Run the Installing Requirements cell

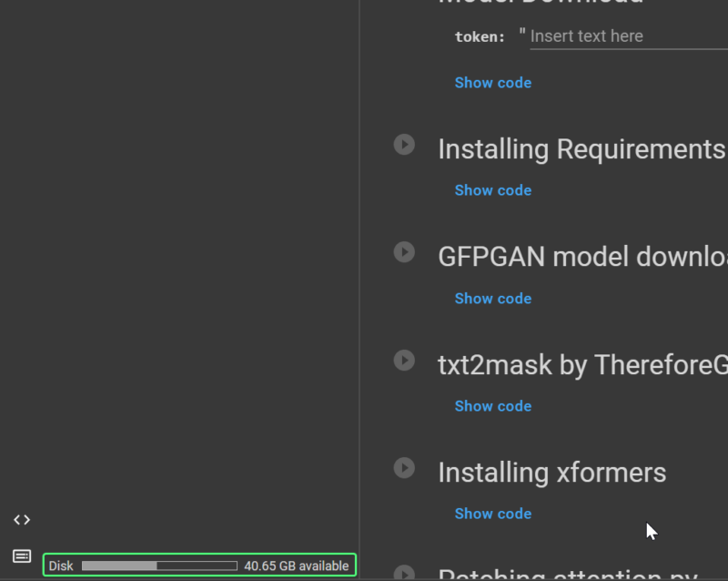pos(403,144)
